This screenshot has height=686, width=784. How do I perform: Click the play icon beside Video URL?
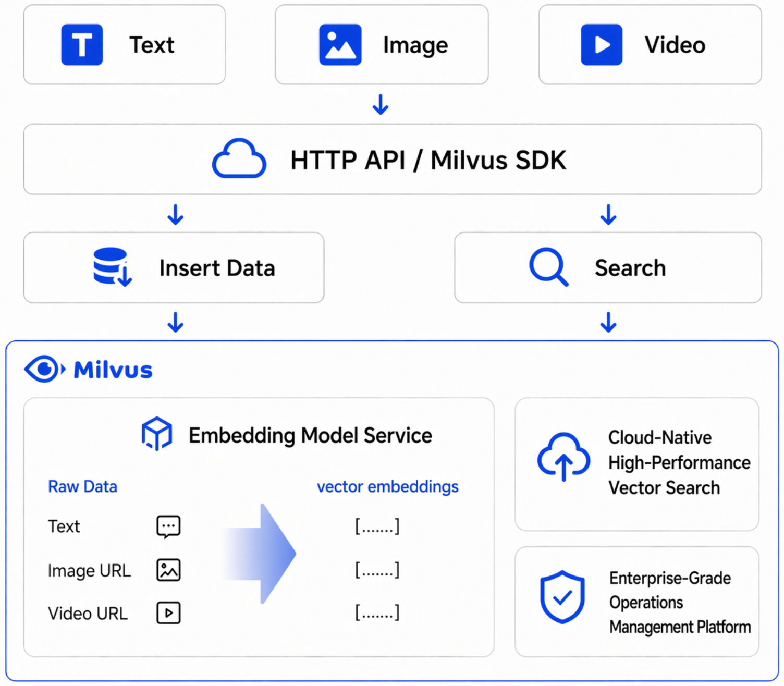point(168,613)
